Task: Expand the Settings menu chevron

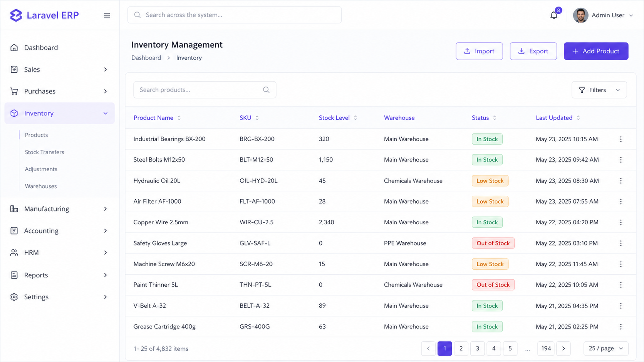Action: click(106, 297)
